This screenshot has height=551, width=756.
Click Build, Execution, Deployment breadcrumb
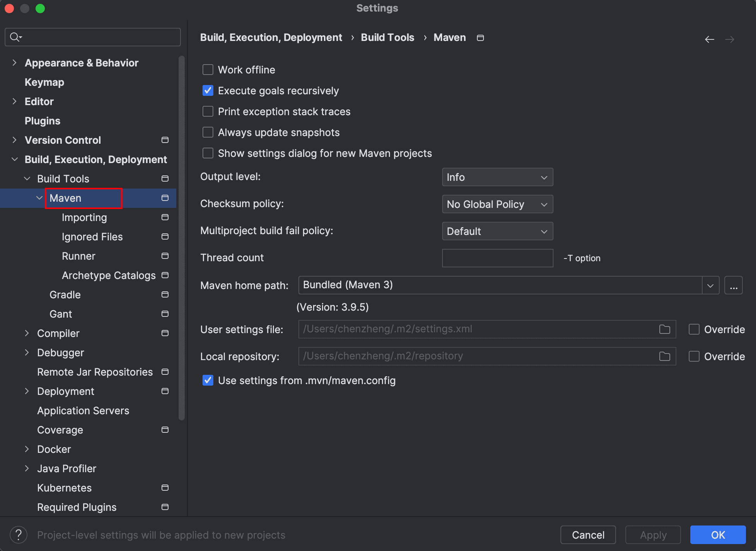click(x=271, y=37)
